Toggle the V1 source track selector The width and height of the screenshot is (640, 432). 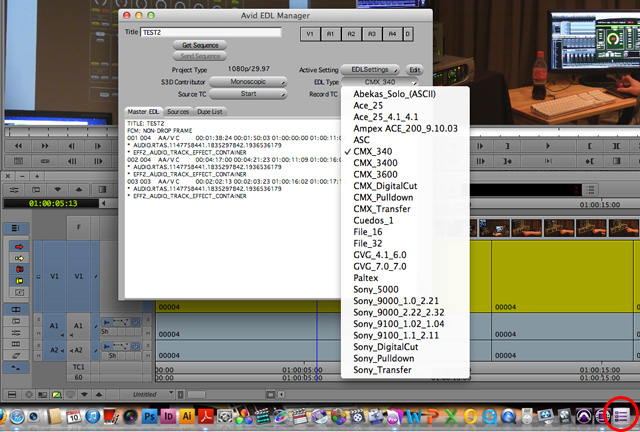pos(54,276)
